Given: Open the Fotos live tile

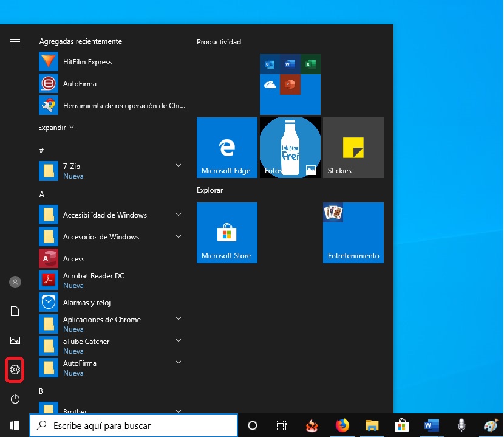Looking at the screenshot, I should tap(290, 148).
